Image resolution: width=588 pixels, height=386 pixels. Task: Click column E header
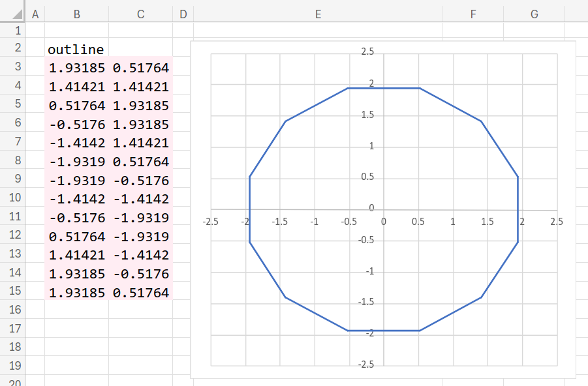pos(318,14)
